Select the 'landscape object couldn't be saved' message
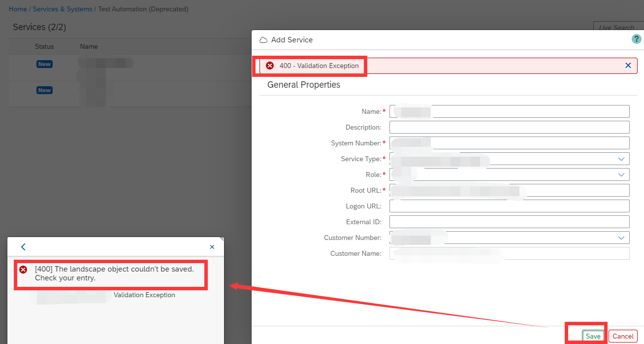 coord(114,274)
